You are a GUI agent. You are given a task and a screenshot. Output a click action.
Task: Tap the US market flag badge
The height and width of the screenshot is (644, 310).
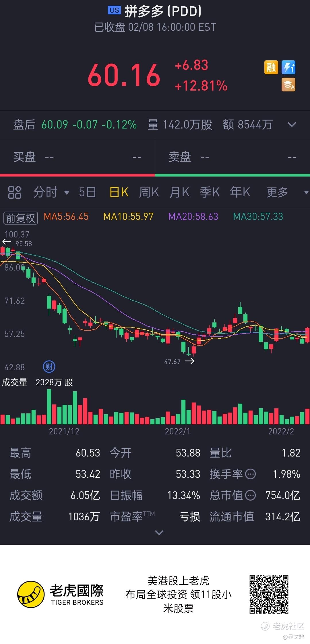tap(114, 10)
